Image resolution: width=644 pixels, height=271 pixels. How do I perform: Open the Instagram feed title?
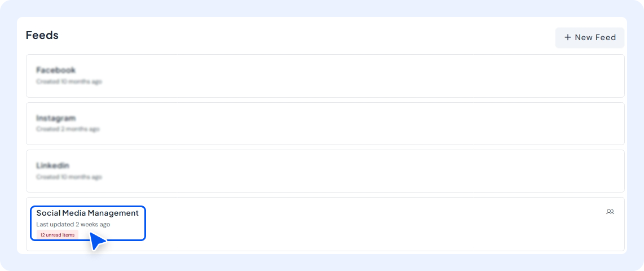coord(56,118)
